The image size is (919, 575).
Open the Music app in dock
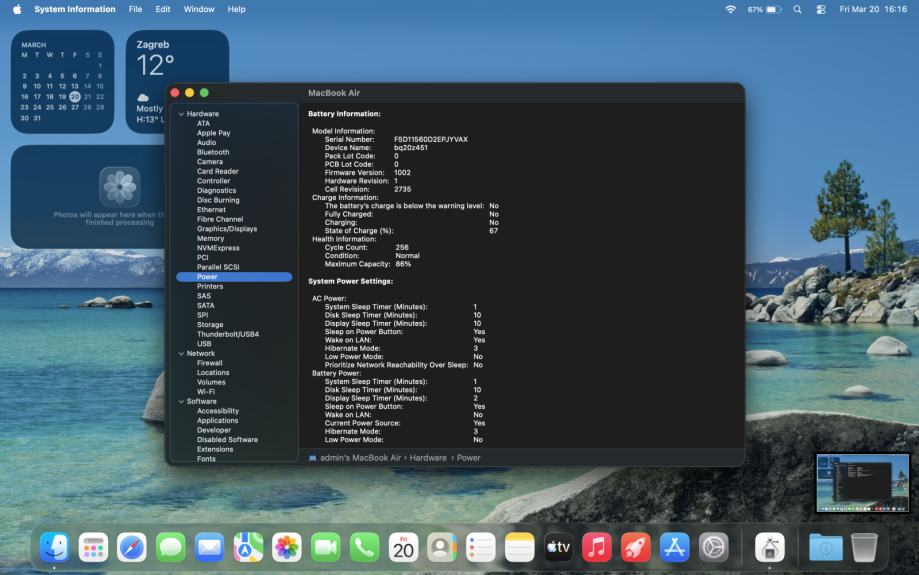[597, 547]
